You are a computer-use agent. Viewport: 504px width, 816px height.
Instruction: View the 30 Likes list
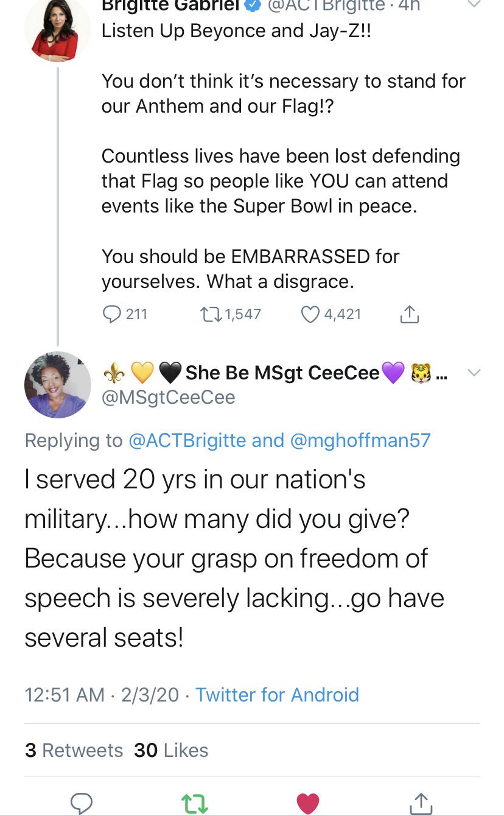pos(172,750)
